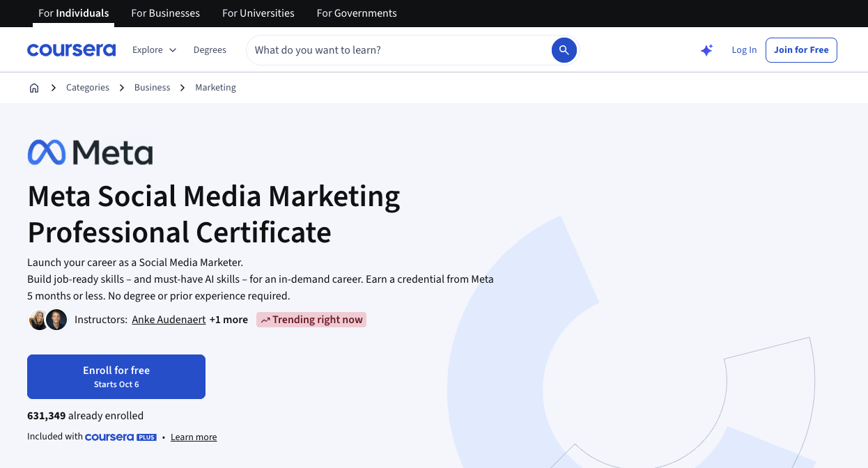Switch to For Businesses tab

[165, 13]
